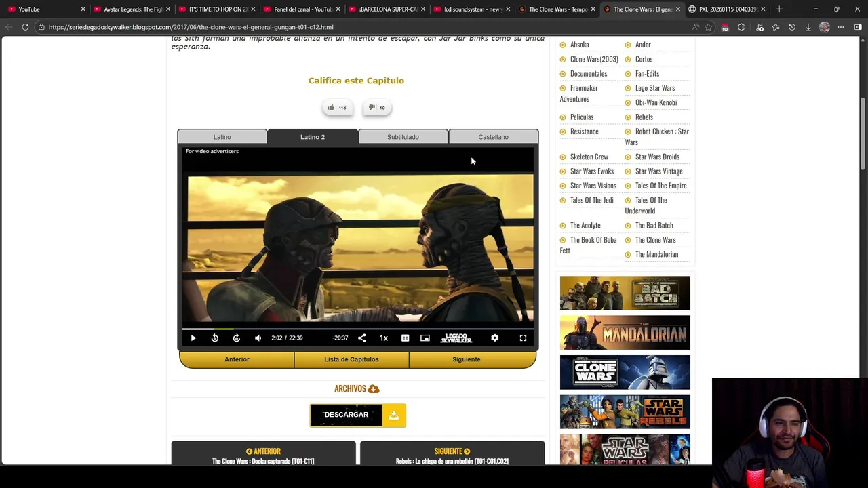
Task: Open a new browser tab
Action: 779,9
